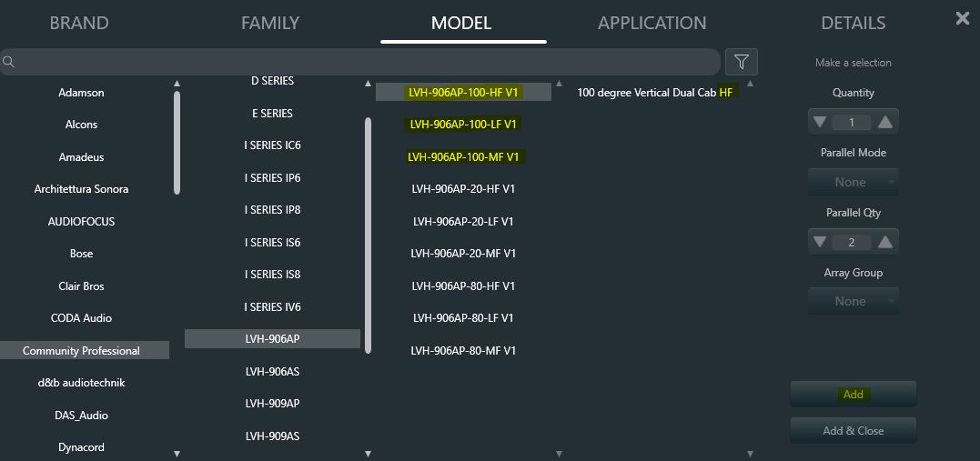
Task: Click model list scroll-down arrow
Action: click(x=560, y=454)
